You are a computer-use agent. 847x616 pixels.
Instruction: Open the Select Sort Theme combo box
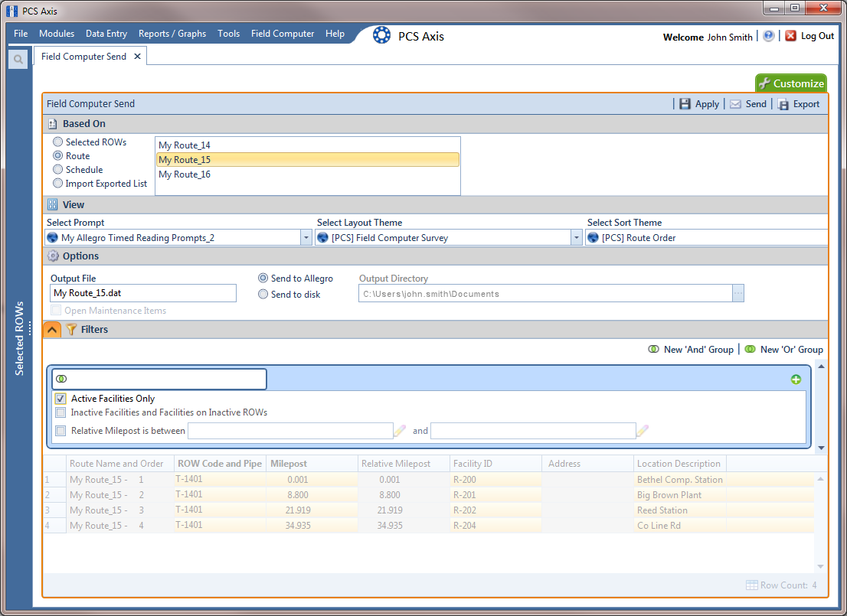click(707, 237)
